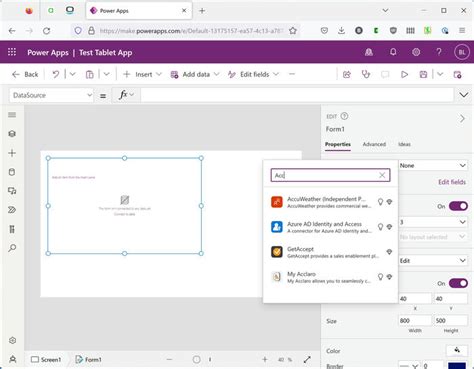Click the Save icon in toolbar
Image resolution: width=474 pixels, height=369 pixels.
423,74
